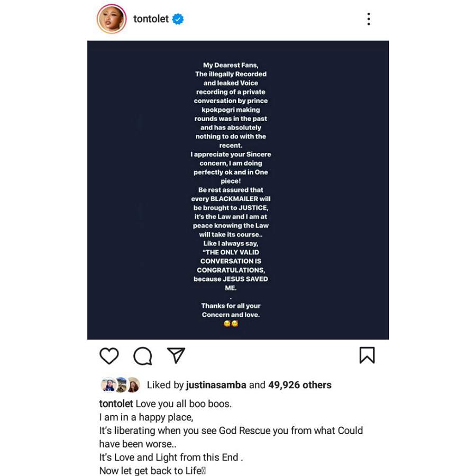The height and width of the screenshot is (476, 476).
Task: Click the dark post image with the statement
Action: tap(238, 190)
